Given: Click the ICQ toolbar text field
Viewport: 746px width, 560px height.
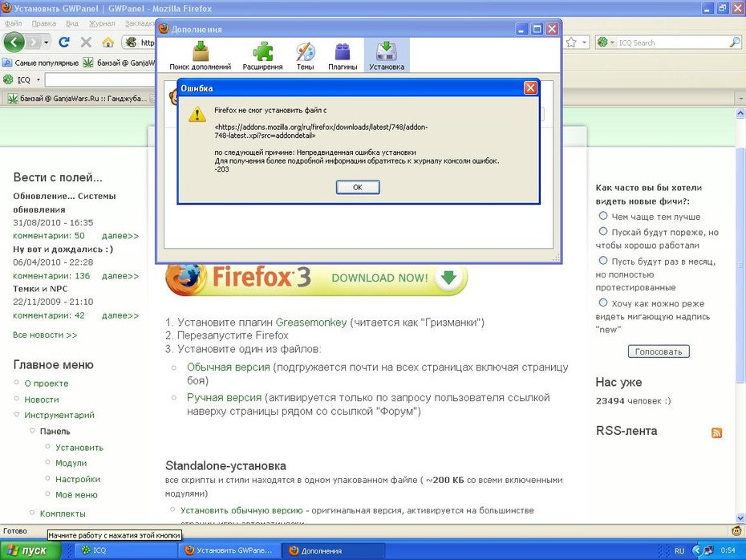Looking at the screenshot, I should (100, 79).
